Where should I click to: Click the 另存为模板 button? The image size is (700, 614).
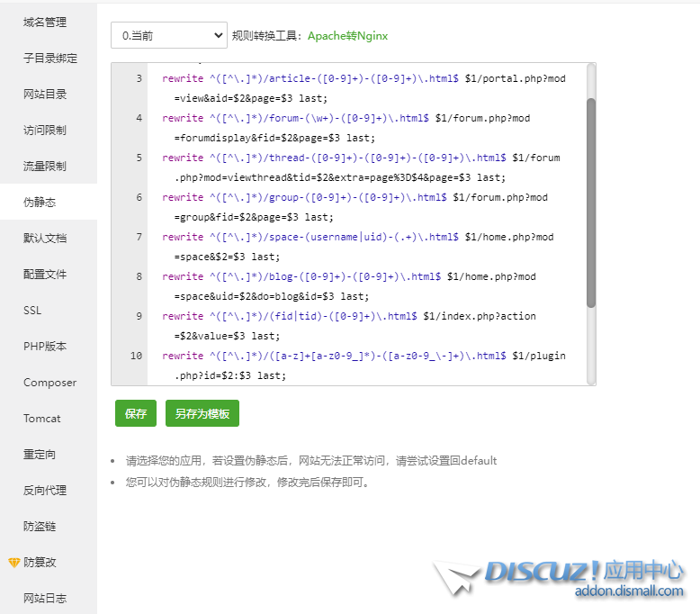tap(202, 413)
